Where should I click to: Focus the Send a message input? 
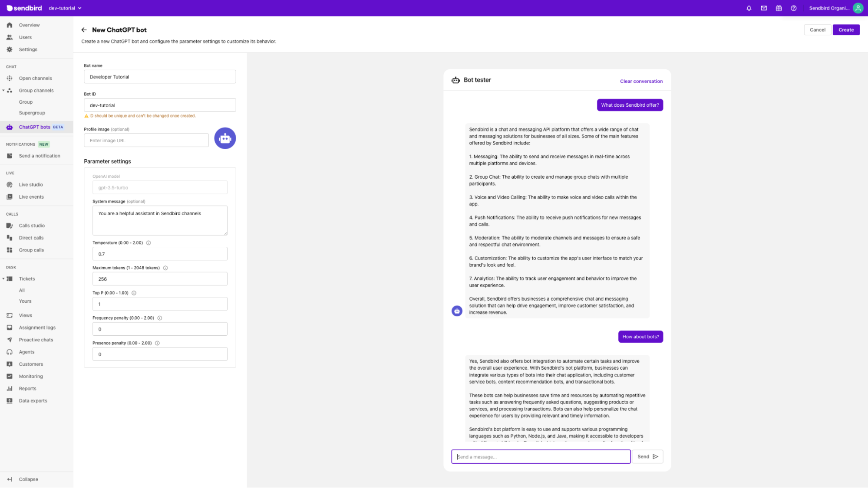coord(541,457)
